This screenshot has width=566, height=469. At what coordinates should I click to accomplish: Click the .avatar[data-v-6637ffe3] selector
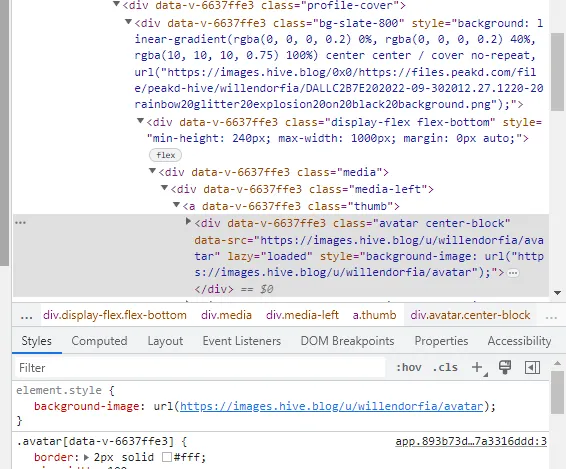pyautogui.click(x=95, y=441)
